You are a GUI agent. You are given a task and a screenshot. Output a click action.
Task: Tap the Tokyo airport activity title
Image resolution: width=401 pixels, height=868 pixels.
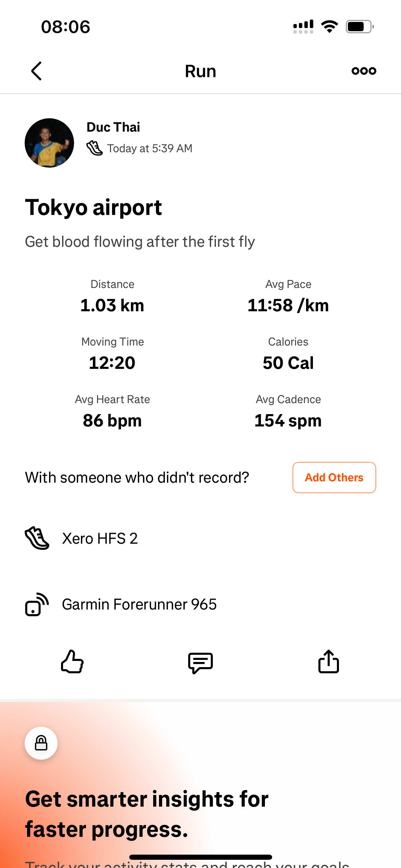click(x=93, y=208)
